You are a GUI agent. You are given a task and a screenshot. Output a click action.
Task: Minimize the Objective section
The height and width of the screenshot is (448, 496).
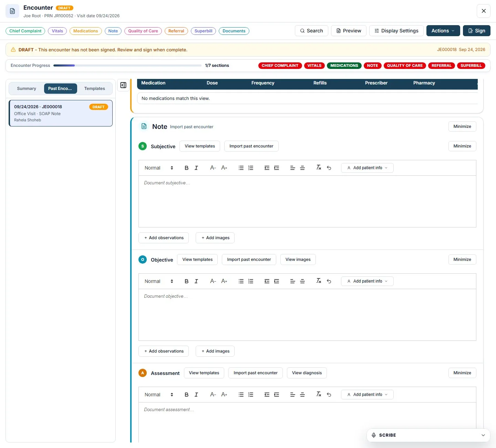point(462,259)
